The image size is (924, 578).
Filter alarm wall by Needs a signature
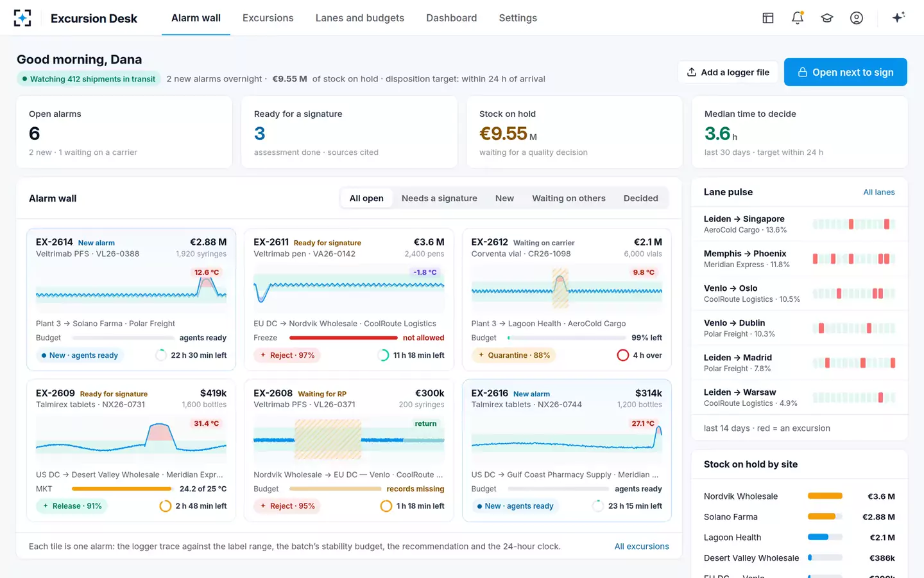tap(439, 198)
